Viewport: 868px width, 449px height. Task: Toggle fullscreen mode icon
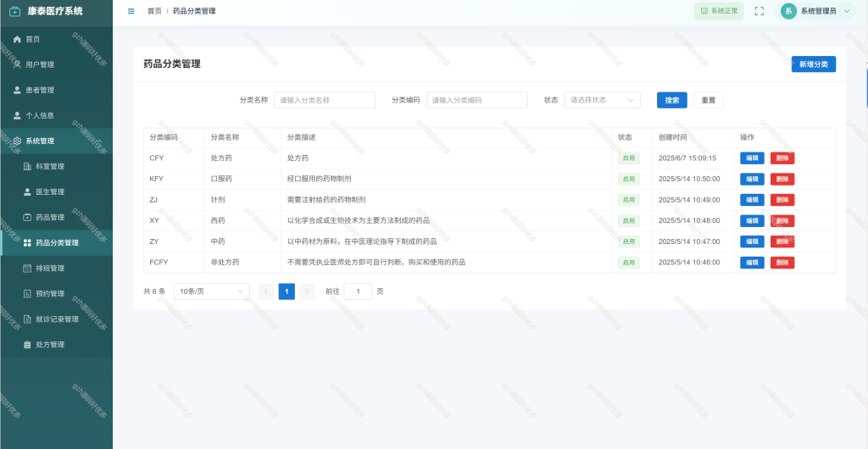[x=759, y=11]
